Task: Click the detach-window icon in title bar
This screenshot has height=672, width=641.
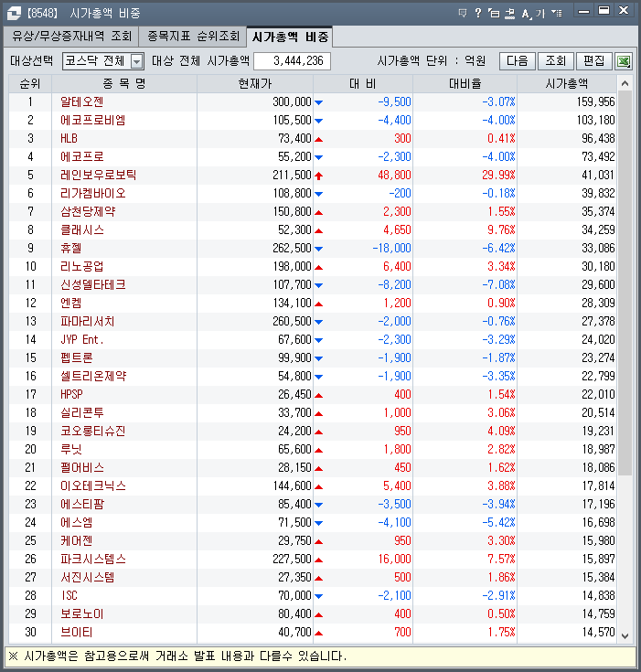Action: tap(494, 14)
